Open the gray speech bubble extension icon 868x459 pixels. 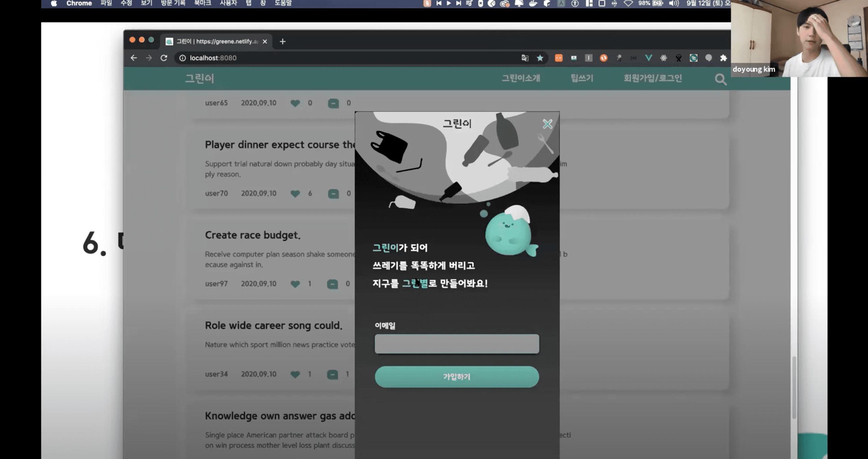coord(708,58)
